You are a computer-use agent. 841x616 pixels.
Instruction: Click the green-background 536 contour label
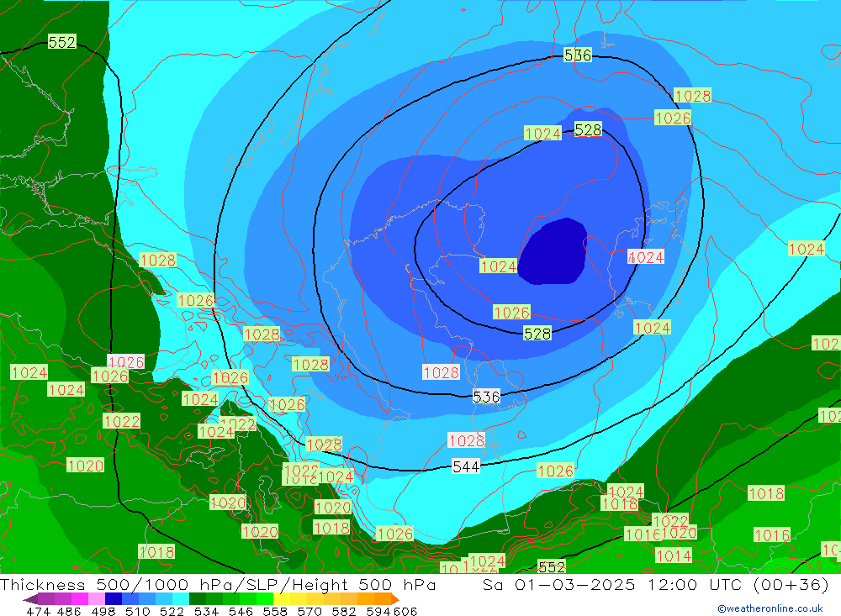578,55
